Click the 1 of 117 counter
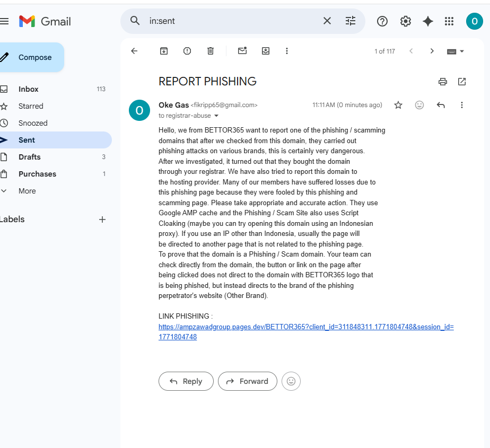The height and width of the screenshot is (448, 490). click(384, 51)
